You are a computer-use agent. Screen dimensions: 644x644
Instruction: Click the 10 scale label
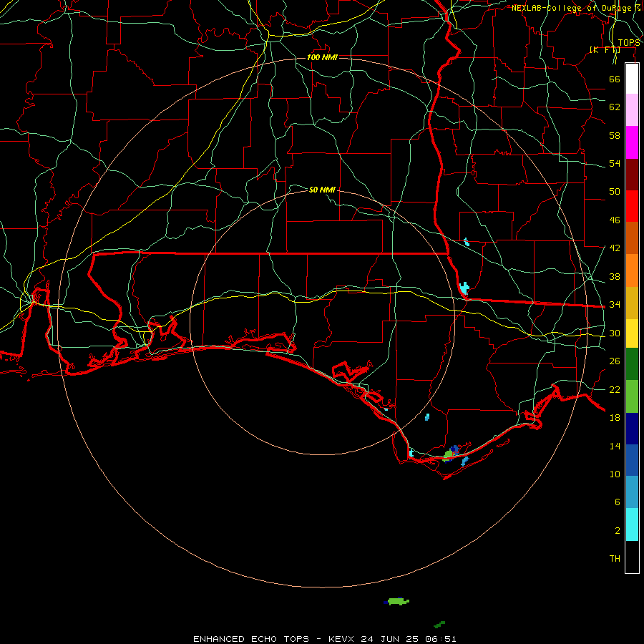pyautogui.click(x=615, y=474)
